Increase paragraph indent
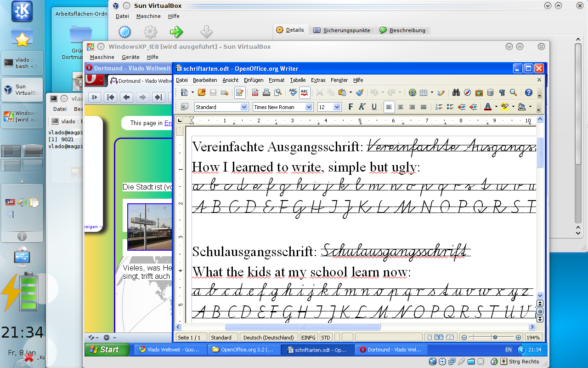This screenshot has width=588, height=368. click(473, 107)
